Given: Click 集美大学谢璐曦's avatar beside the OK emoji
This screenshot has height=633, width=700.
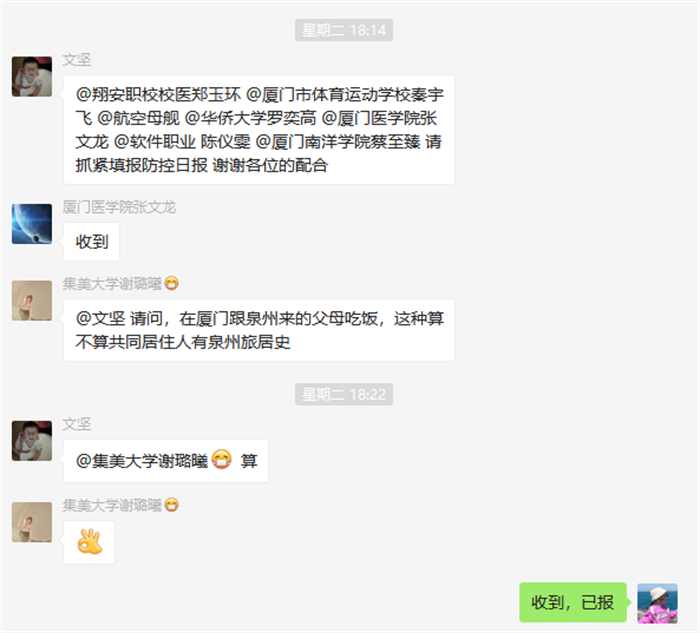Looking at the screenshot, I should (x=32, y=522).
